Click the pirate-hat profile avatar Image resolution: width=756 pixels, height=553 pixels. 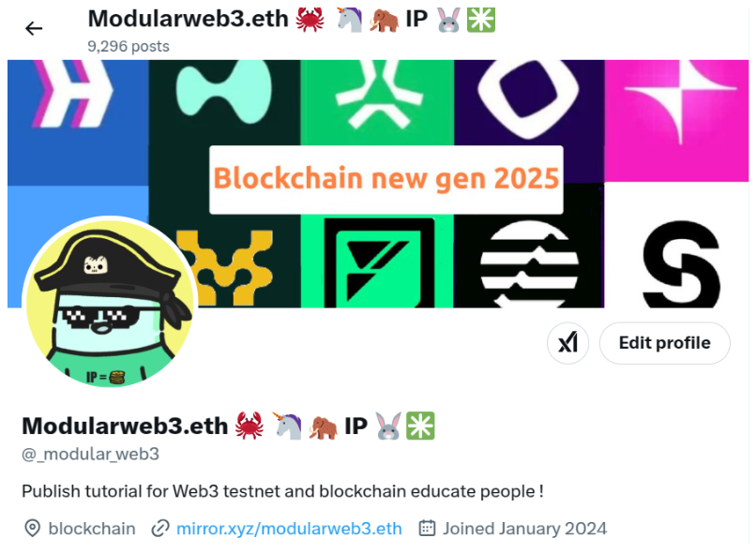(x=110, y=303)
